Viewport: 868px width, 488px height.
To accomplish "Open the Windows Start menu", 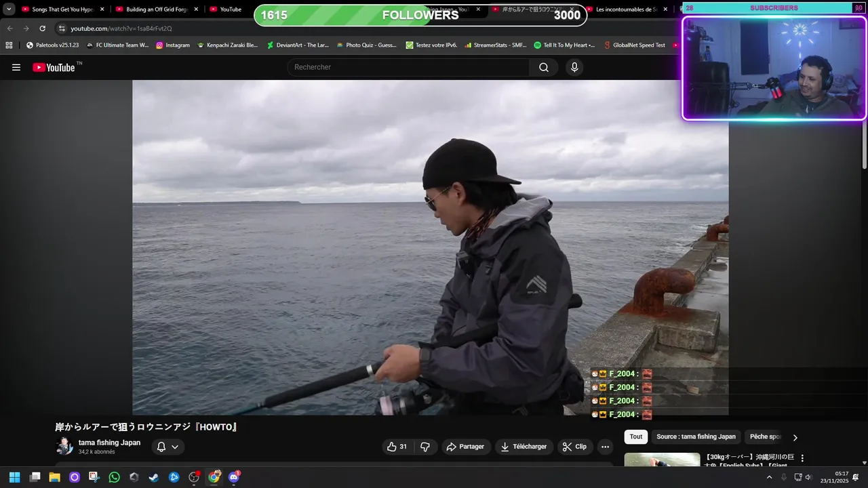I will click(x=14, y=477).
